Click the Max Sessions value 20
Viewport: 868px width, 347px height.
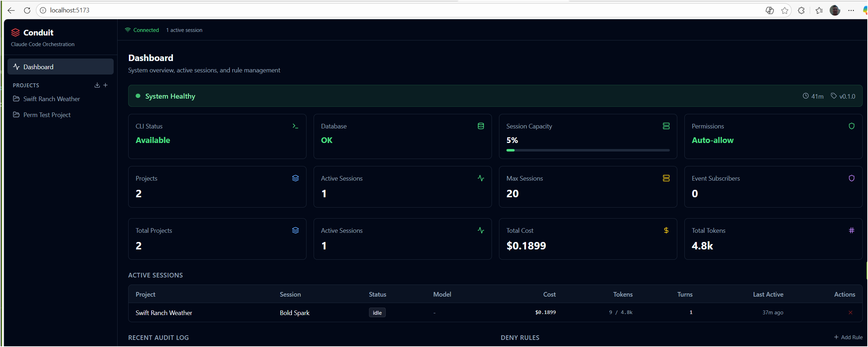coord(512,193)
